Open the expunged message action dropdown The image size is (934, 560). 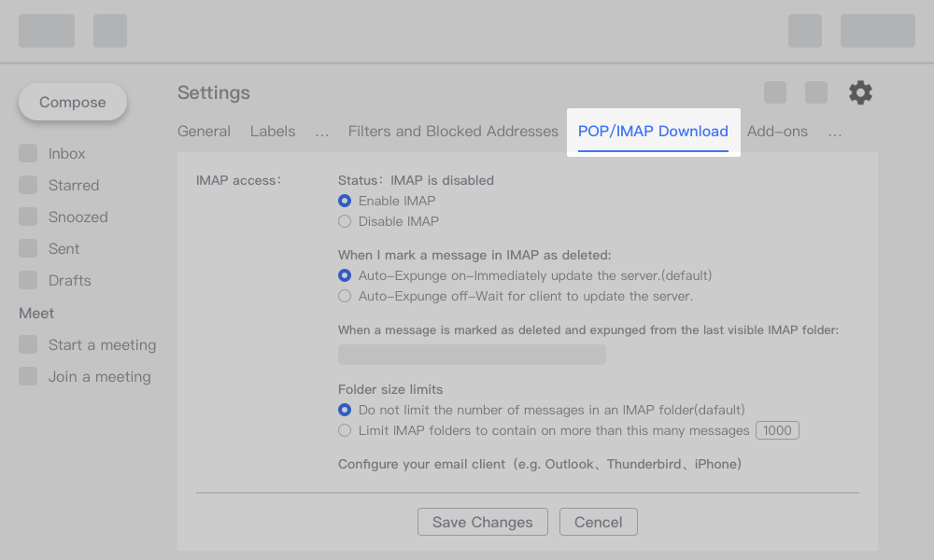tap(472, 355)
